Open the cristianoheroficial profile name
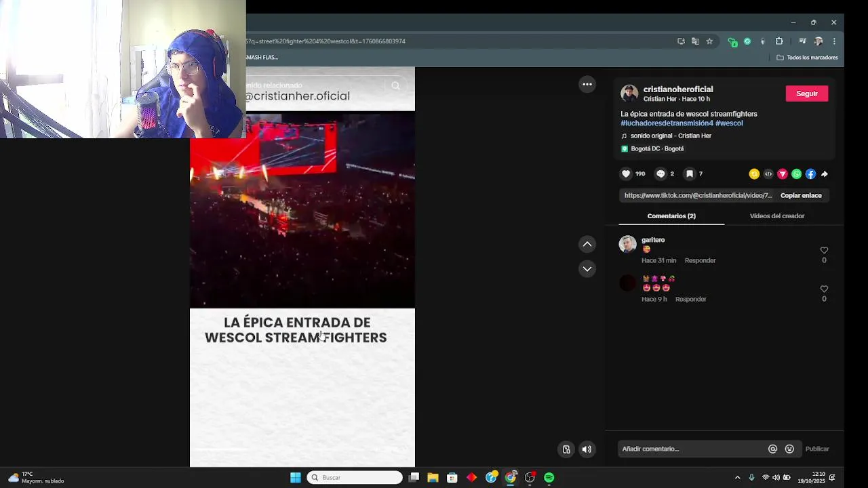Viewport: 868px width, 488px height. 678,89
